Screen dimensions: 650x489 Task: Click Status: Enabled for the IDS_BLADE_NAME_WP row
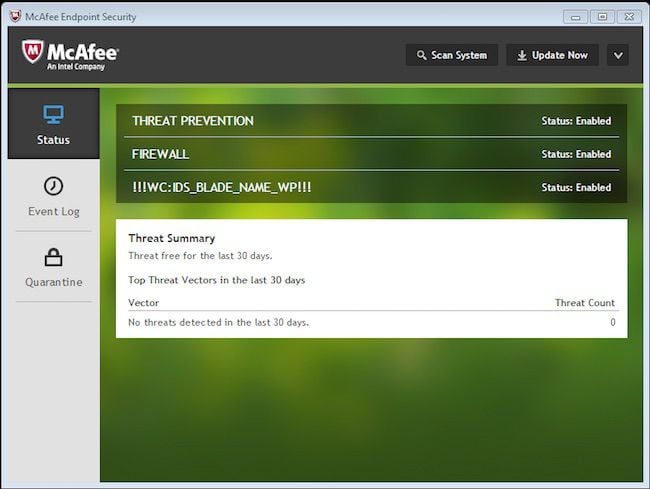tap(576, 187)
